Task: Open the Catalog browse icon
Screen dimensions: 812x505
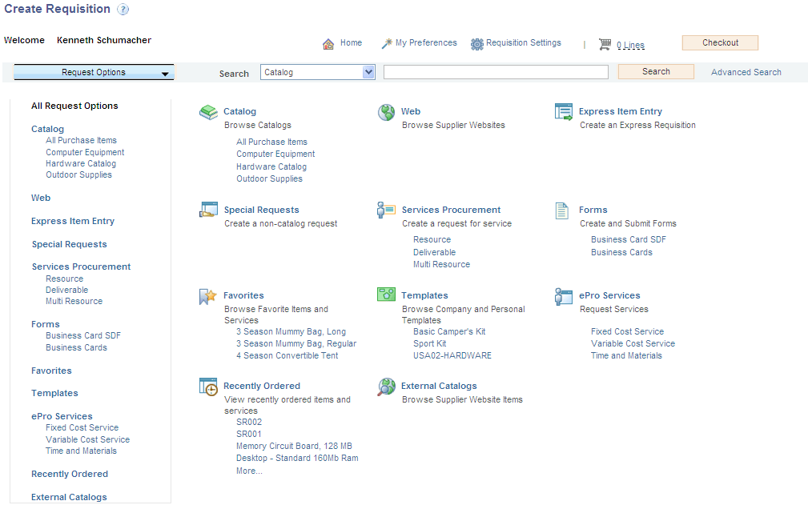Action: tap(207, 112)
